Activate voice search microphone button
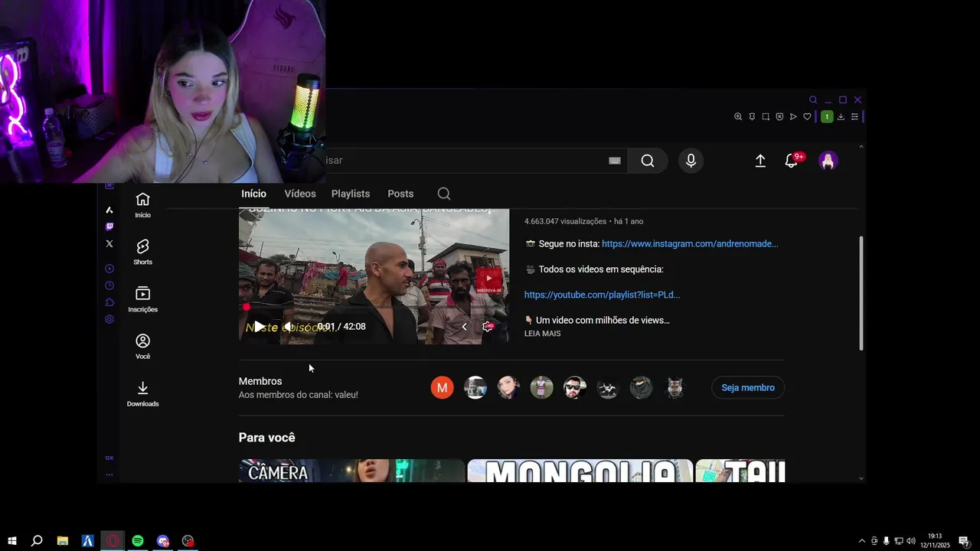 (x=691, y=161)
